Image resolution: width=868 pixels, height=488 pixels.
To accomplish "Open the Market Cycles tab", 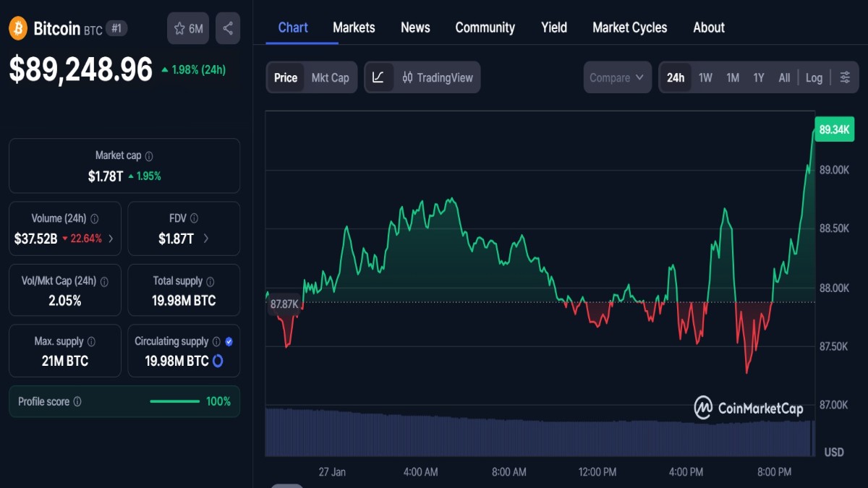I will (x=629, y=27).
